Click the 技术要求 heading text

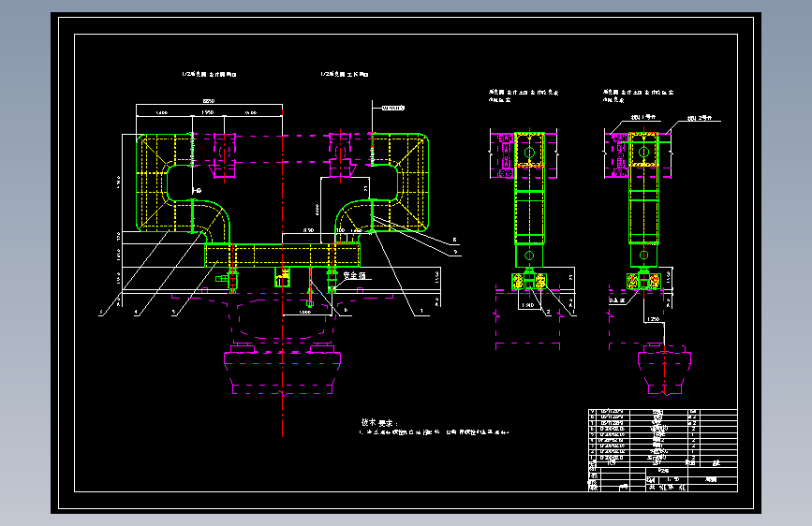[379, 423]
